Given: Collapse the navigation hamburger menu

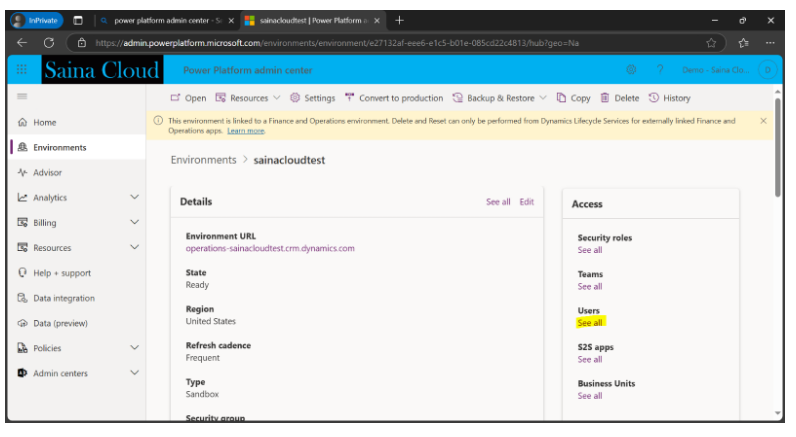Looking at the screenshot, I should (x=22, y=96).
